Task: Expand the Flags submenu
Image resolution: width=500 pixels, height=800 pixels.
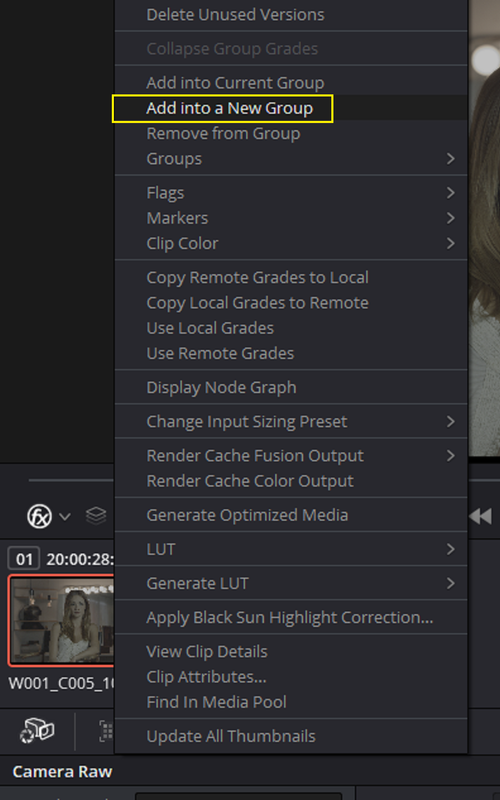Action: pyautogui.click(x=291, y=193)
